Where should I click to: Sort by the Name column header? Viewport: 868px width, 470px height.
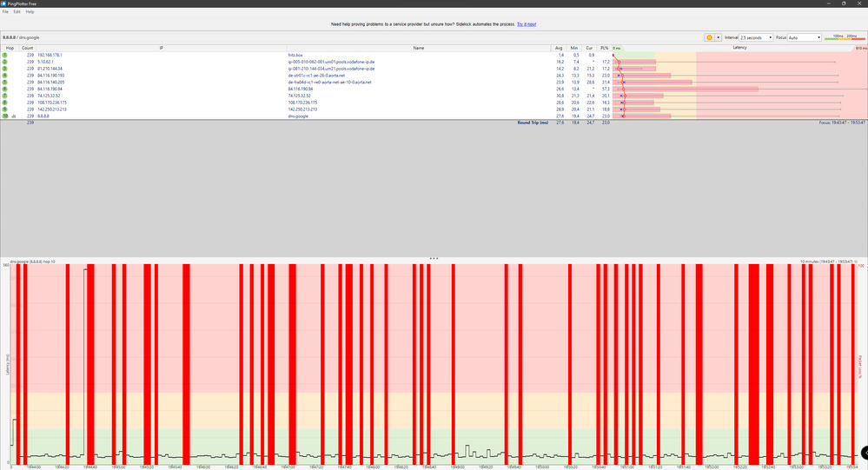(419, 48)
